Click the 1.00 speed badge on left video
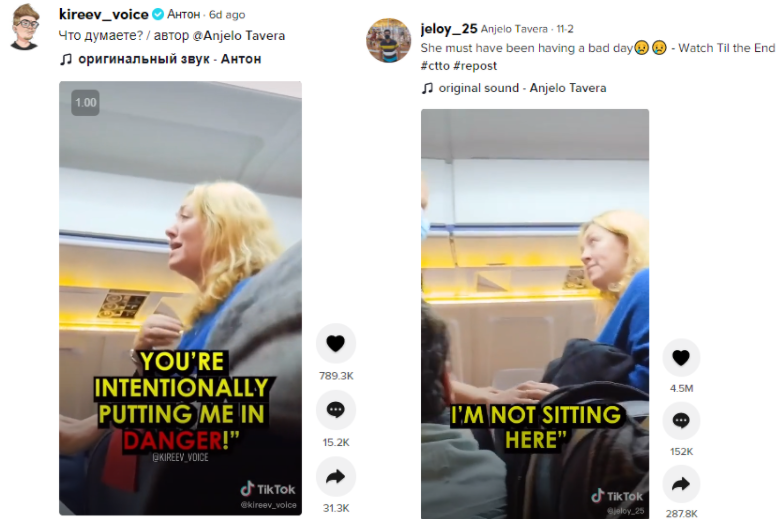The width and height of the screenshot is (776, 519). [x=86, y=102]
